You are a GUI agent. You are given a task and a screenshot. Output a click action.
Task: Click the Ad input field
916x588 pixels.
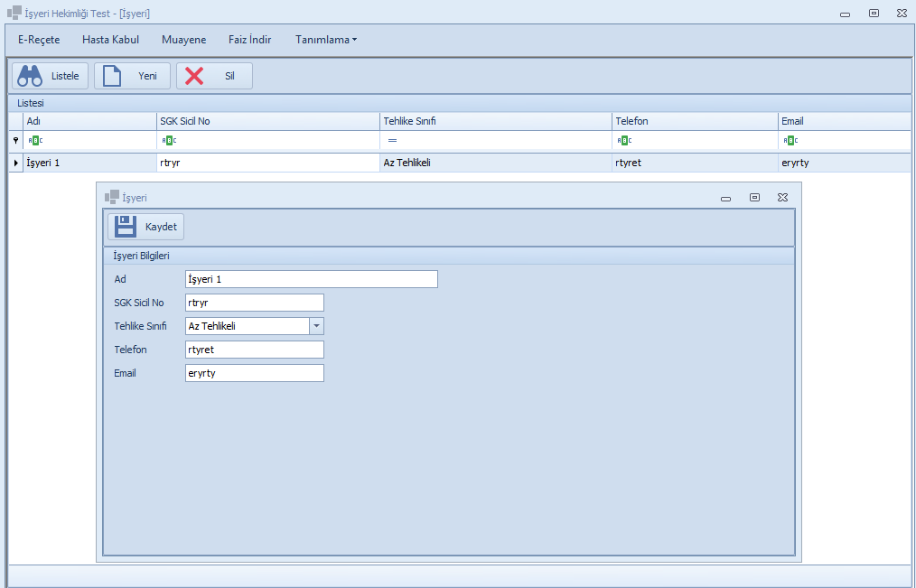pos(312,279)
